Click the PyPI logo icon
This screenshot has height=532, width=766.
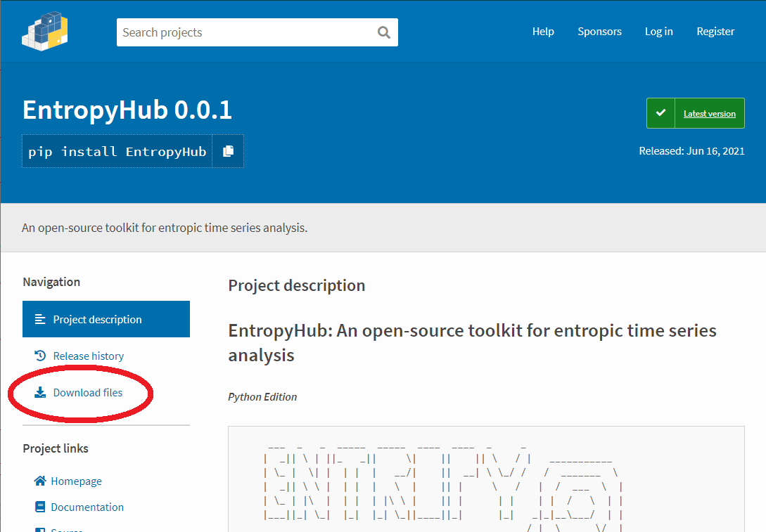pyautogui.click(x=45, y=31)
